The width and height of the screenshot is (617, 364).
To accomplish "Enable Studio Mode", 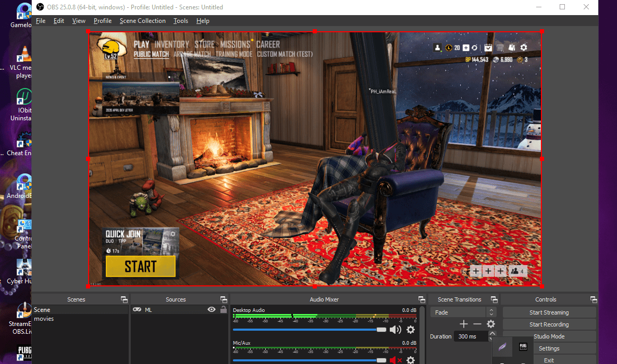I will pyautogui.click(x=549, y=336).
